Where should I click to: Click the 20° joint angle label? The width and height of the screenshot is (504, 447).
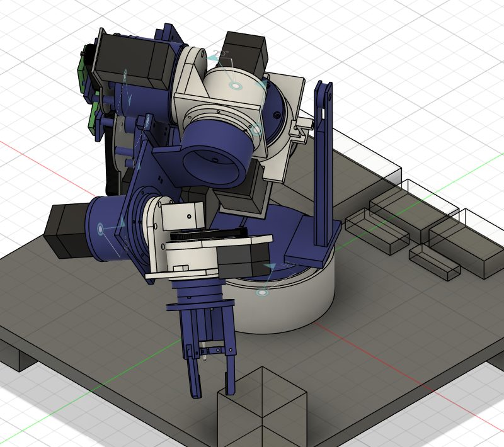[221, 54]
